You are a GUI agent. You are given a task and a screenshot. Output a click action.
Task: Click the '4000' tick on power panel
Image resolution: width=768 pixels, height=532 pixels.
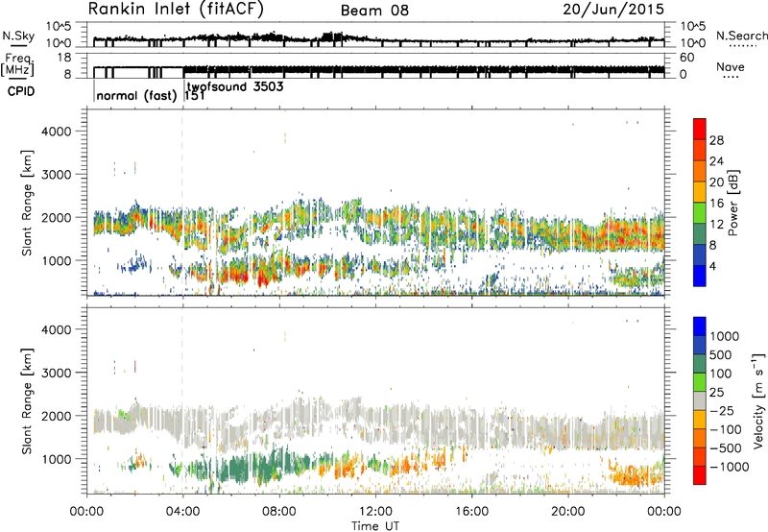coord(57,132)
